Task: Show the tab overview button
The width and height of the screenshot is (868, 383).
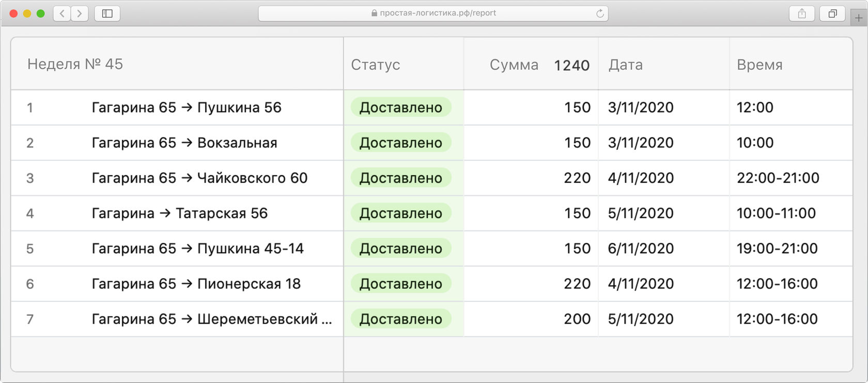Action: (832, 13)
